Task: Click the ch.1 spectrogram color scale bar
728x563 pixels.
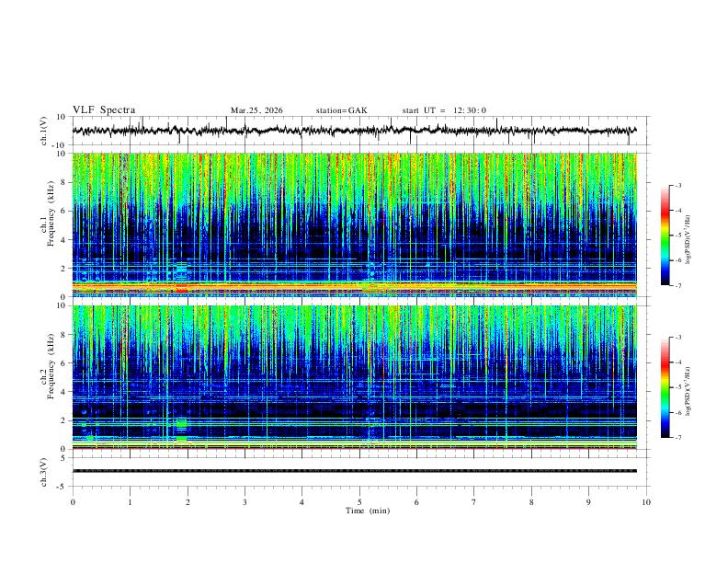Action: 665,236
